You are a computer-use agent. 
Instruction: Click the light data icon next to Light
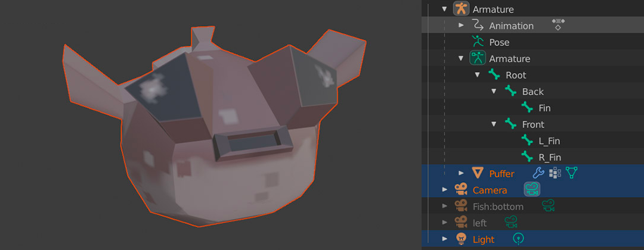(519, 239)
